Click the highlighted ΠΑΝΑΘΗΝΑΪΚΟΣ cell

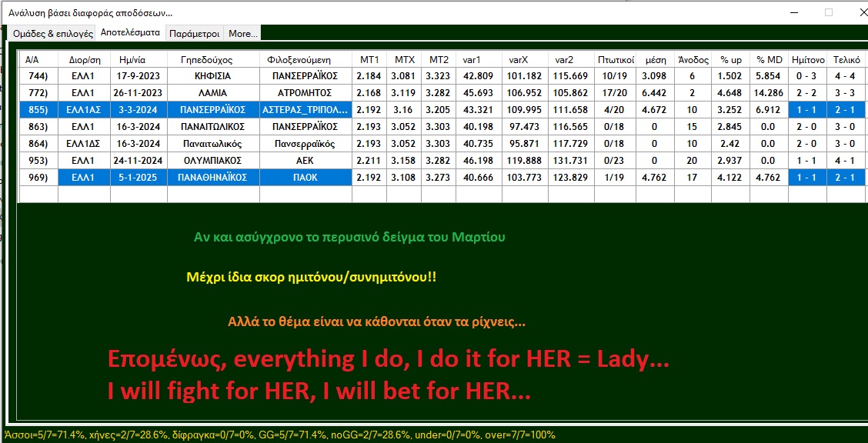click(x=212, y=178)
